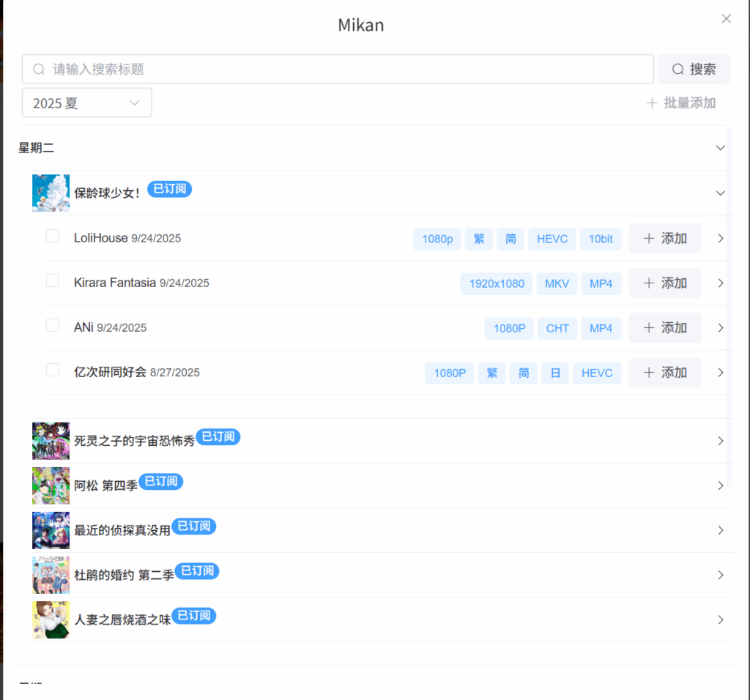Check the LoliHouse subtitle group checkbox
This screenshot has height=700, width=750.
click(x=53, y=236)
